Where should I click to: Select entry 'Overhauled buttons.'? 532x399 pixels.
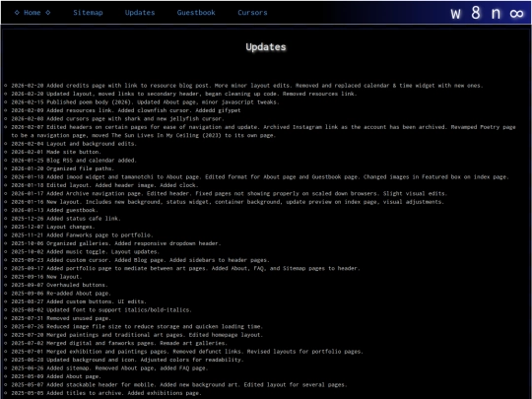(x=59, y=285)
